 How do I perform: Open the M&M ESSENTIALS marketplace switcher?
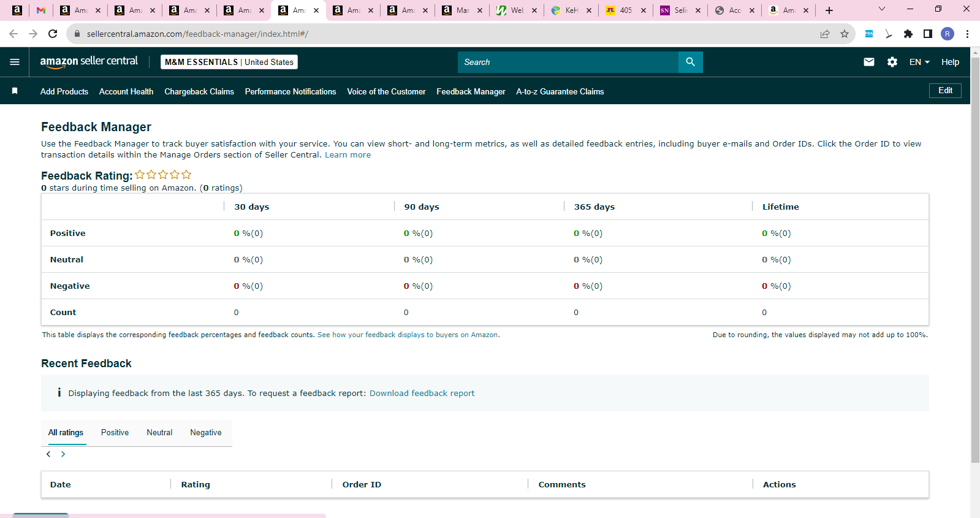(229, 62)
